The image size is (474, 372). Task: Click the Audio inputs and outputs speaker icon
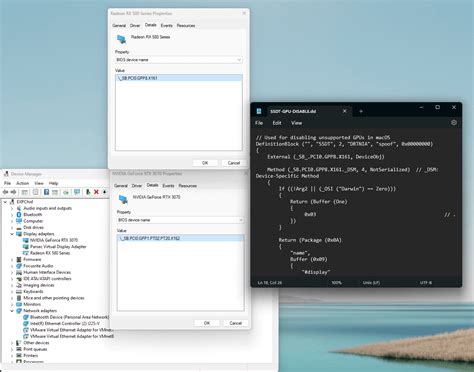coord(19,208)
